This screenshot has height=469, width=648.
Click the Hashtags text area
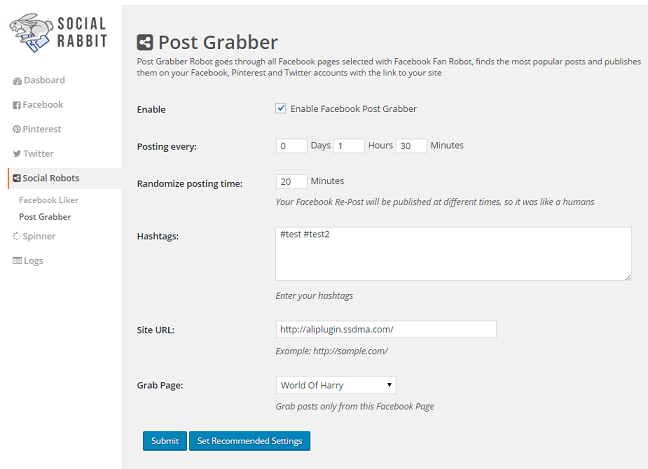(453, 253)
